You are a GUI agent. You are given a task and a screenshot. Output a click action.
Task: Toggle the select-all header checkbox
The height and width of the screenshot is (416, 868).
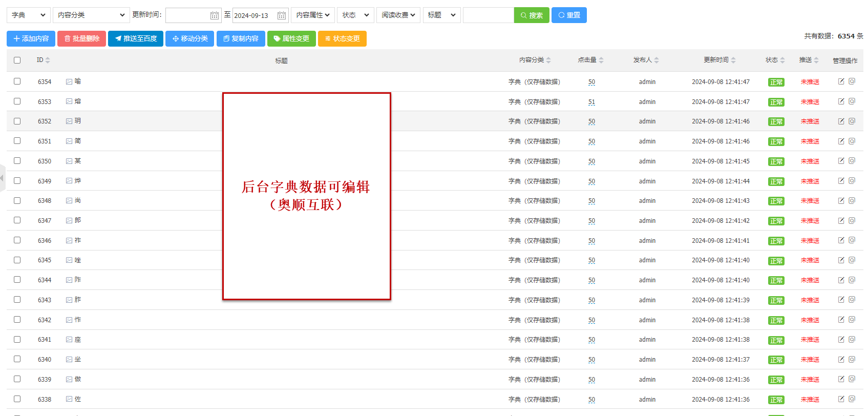(x=17, y=60)
